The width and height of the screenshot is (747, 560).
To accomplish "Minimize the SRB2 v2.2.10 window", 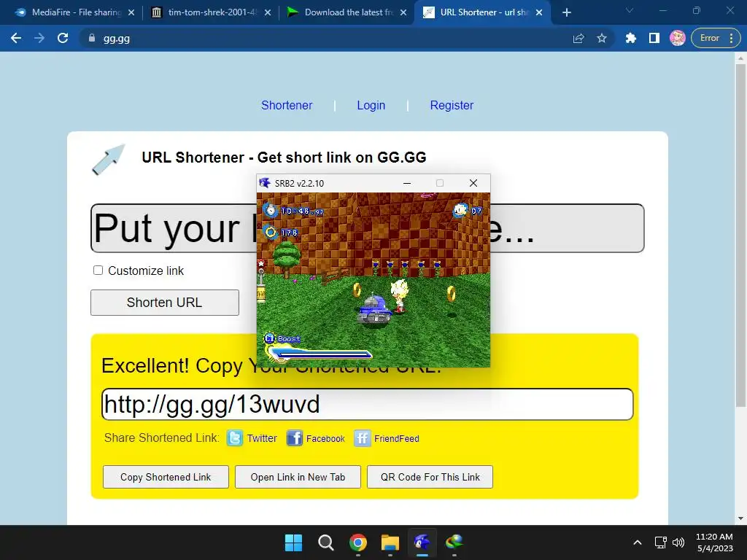I will click(x=407, y=183).
